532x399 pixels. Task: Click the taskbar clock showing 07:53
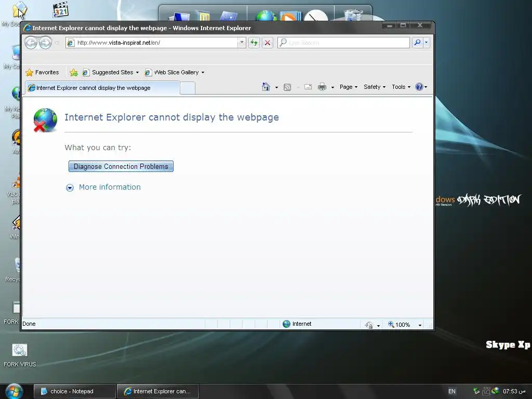[x=514, y=391]
